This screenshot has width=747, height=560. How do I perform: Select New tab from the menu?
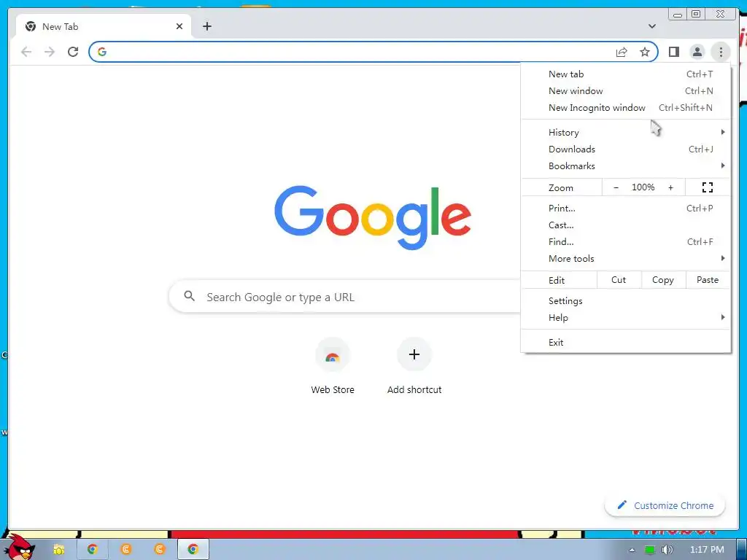pyautogui.click(x=625, y=74)
